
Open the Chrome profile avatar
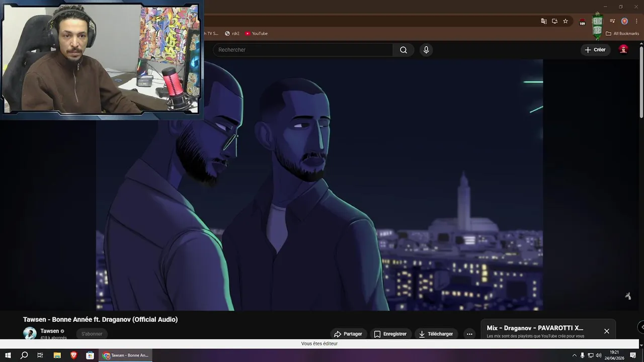(624, 21)
